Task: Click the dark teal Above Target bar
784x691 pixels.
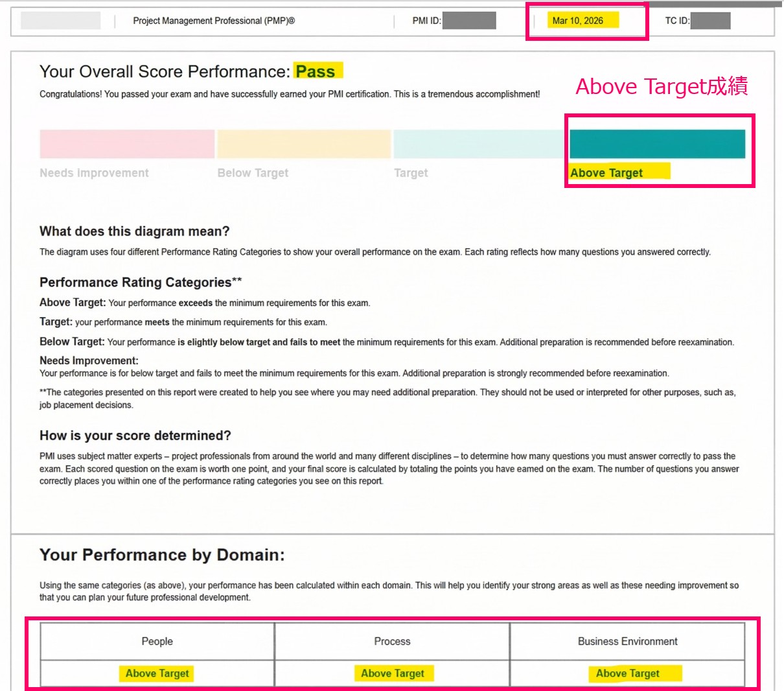Action: pyautogui.click(x=657, y=144)
